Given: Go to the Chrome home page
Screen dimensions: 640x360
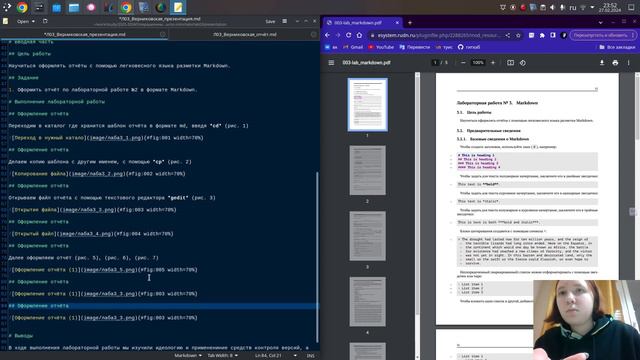Looking at the screenshot, I should 359,36.
